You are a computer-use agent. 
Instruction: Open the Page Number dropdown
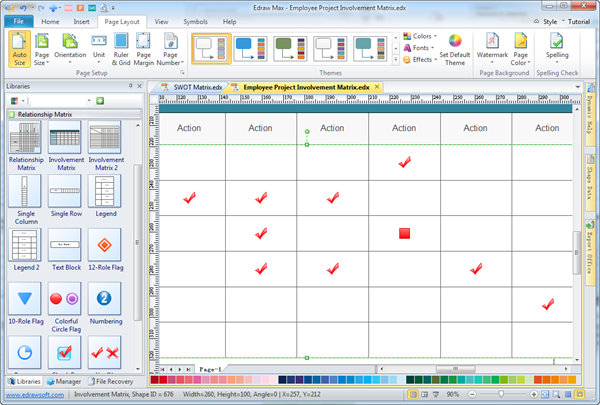pyautogui.click(x=170, y=49)
